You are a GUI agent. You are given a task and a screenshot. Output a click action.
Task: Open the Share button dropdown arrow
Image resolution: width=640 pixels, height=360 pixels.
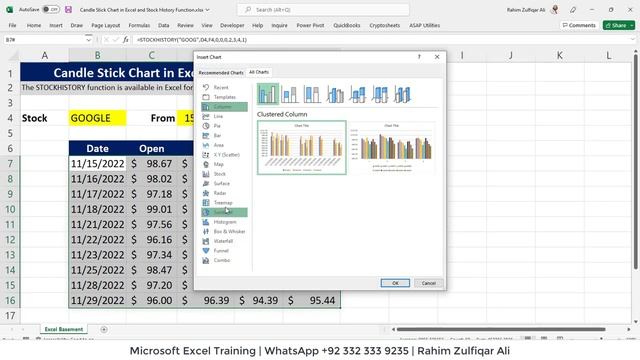click(x=632, y=25)
